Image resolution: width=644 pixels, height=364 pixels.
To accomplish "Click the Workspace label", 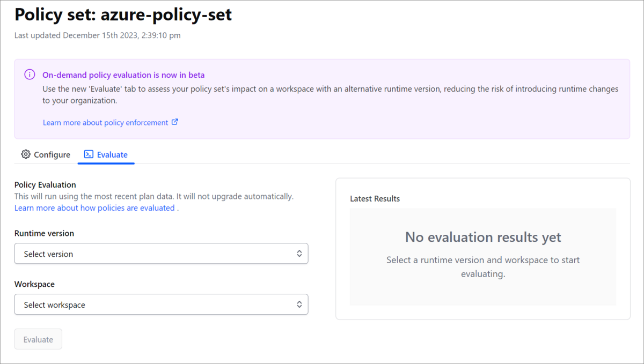I will click(34, 284).
